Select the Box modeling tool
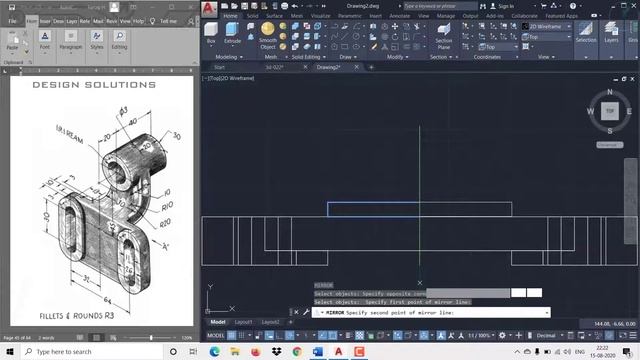Image resolution: width=640 pixels, height=360 pixels. (211, 33)
